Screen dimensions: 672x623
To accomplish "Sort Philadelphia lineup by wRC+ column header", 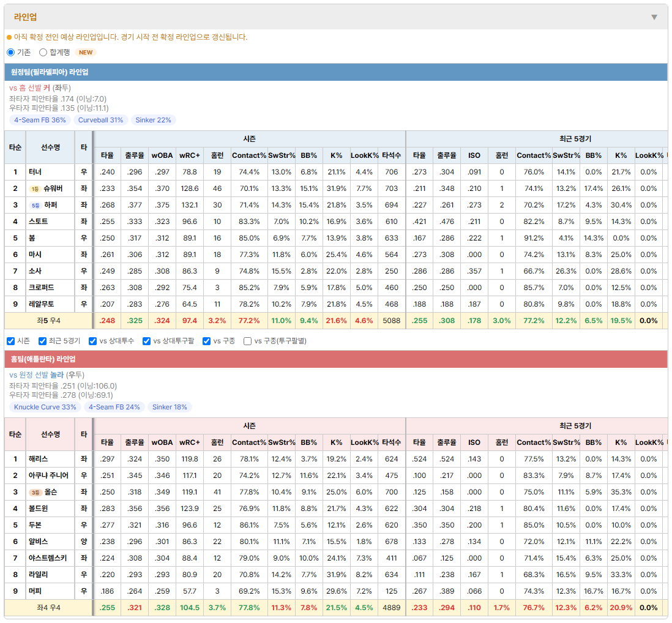I will [x=190, y=155].
